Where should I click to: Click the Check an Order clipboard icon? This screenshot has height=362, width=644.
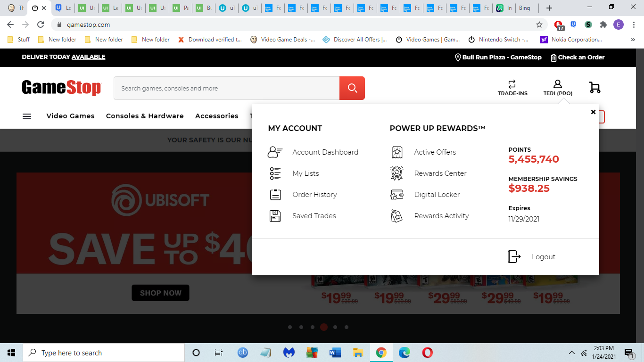coord(553,58)
